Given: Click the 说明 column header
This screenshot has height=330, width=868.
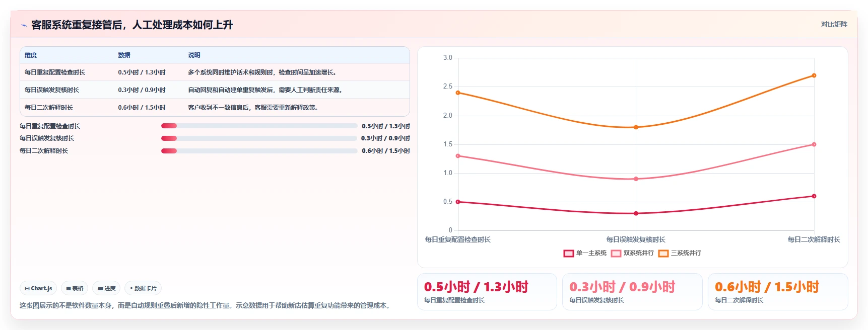Looking at the screenshot, I should (x=194, y=55).
